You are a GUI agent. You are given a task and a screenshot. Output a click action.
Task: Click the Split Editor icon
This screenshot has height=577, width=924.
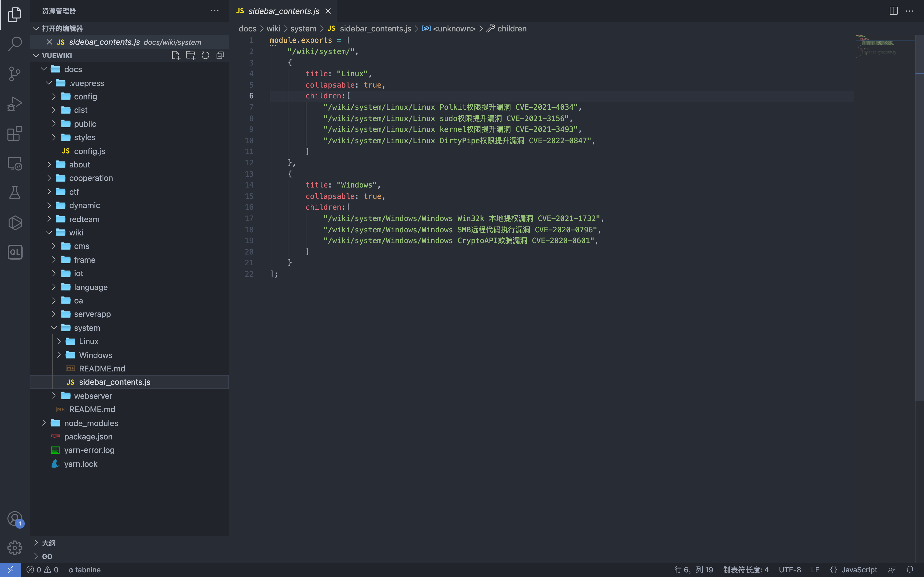(x=894, y=11)
